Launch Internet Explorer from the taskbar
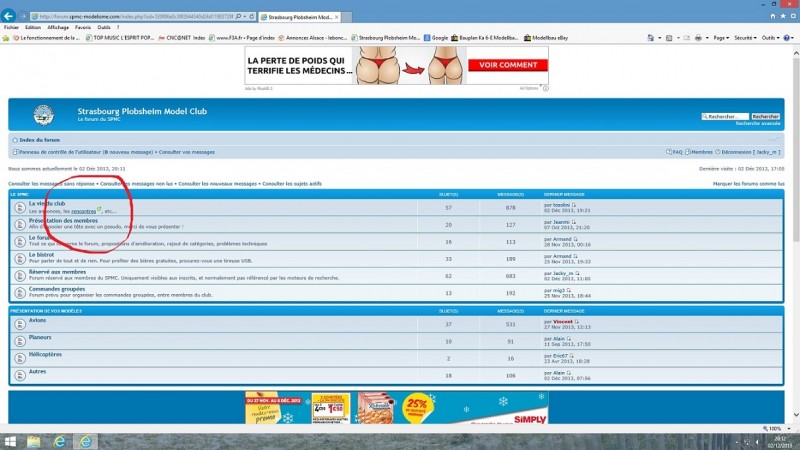800x450 pixels. [x=59, y=441]
